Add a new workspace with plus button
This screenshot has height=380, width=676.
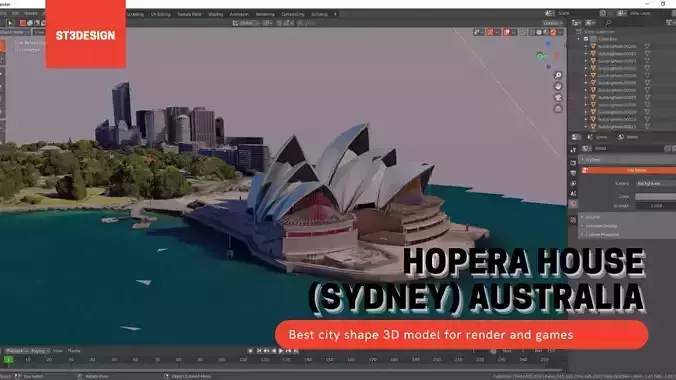coord(335,14)
